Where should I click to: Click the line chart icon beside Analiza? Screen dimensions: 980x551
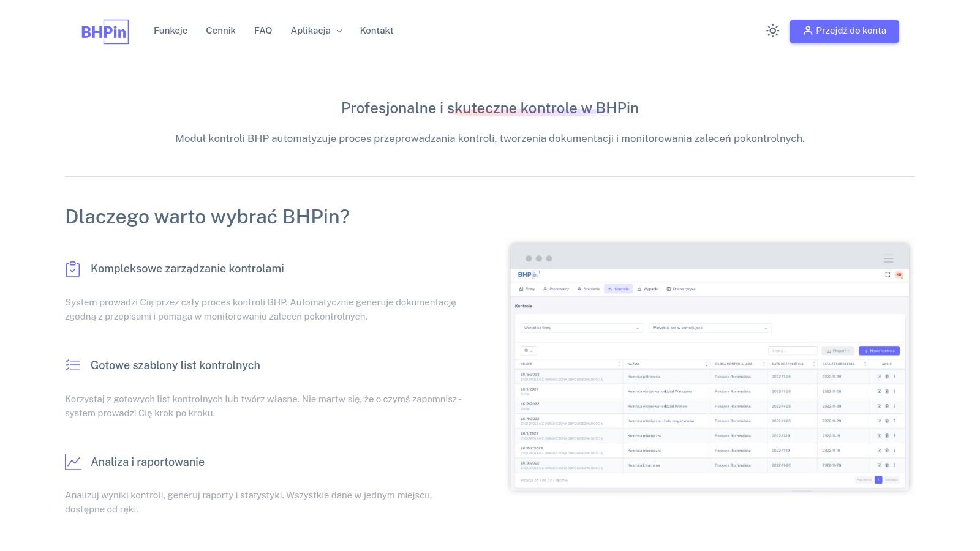[73, 462]
